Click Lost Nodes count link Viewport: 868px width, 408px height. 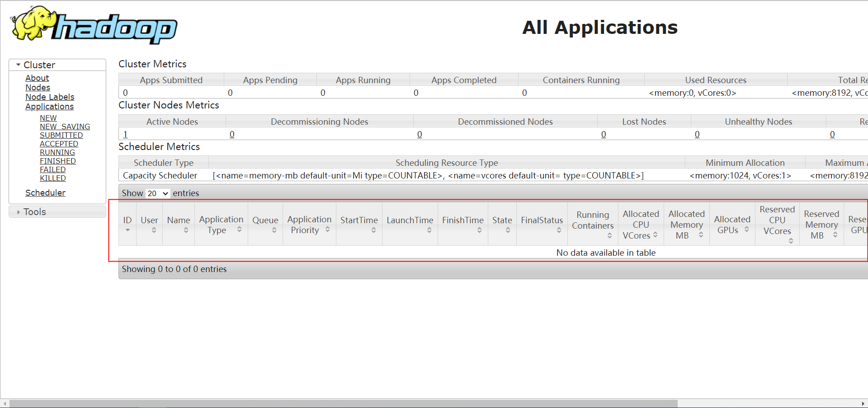604,134
